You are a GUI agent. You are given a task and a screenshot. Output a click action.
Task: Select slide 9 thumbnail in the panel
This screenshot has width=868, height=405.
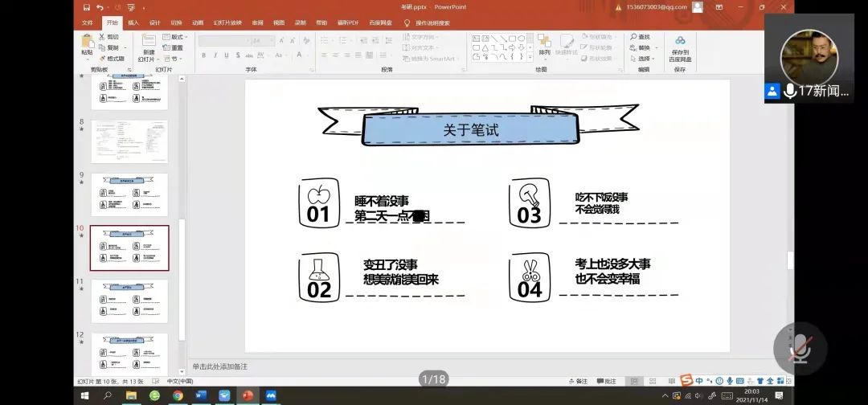[129, 194]
